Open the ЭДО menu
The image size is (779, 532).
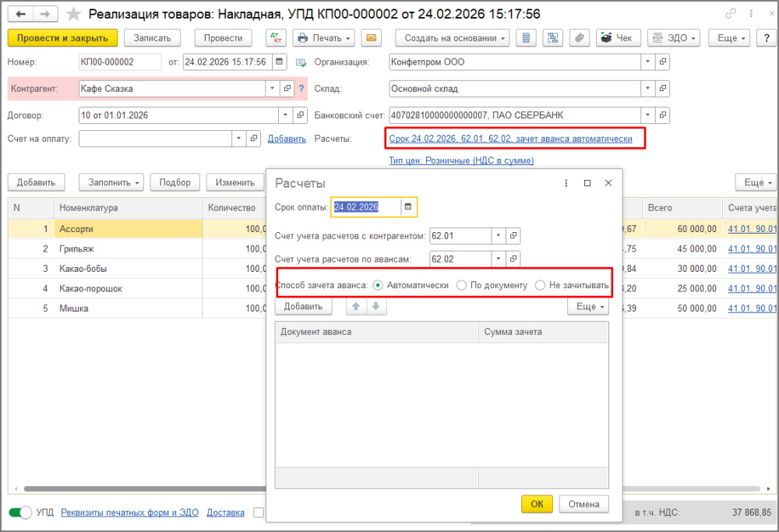673,38
